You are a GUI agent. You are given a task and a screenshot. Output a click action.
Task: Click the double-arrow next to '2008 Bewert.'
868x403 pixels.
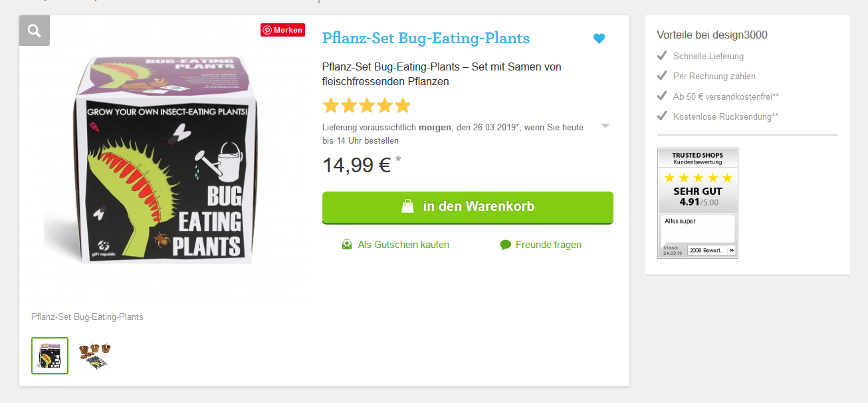tap(732, 250)
